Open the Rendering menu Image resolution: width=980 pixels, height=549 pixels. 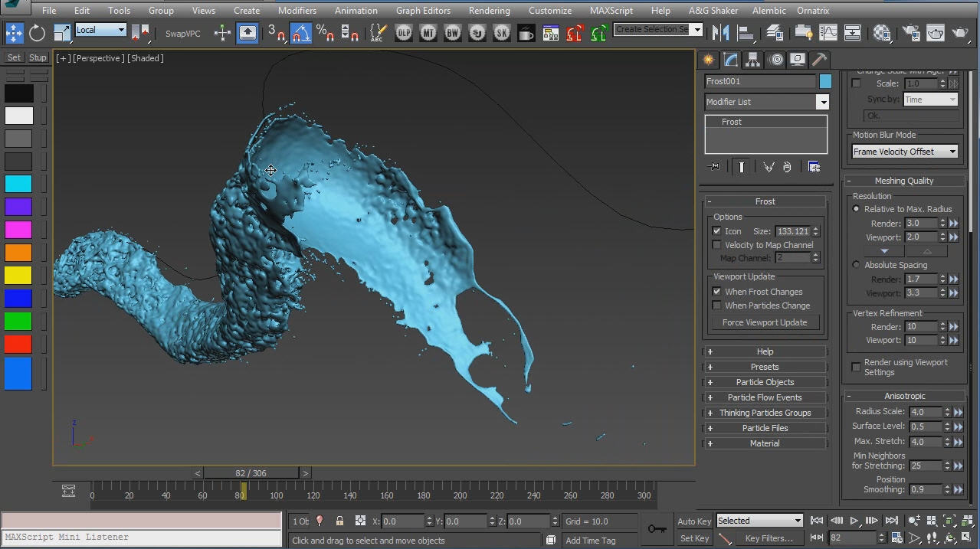point(489,11)
